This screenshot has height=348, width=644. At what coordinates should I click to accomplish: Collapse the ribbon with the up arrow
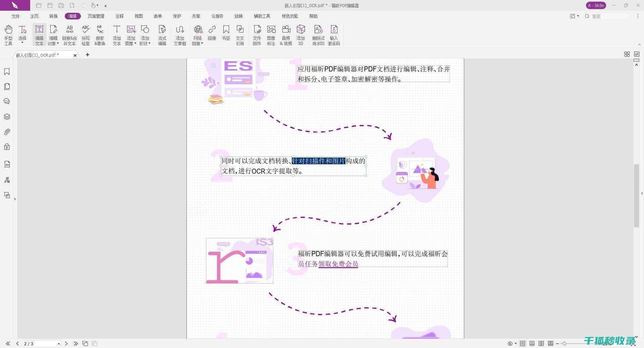click(639, 45)
